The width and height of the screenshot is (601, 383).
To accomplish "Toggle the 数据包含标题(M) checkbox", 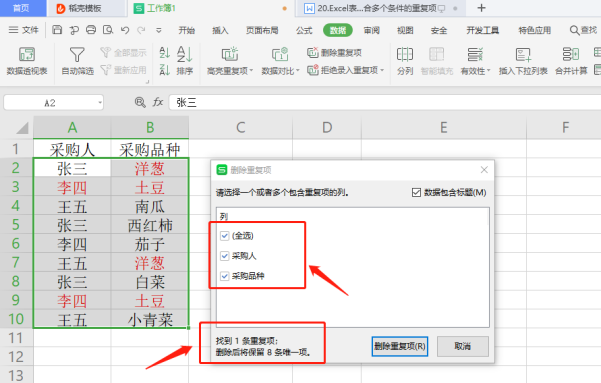I will click(416, 192).
